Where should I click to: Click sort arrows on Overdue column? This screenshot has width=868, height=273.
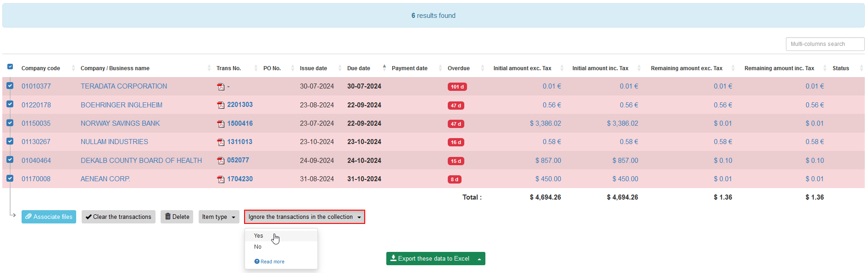(482, 68)
